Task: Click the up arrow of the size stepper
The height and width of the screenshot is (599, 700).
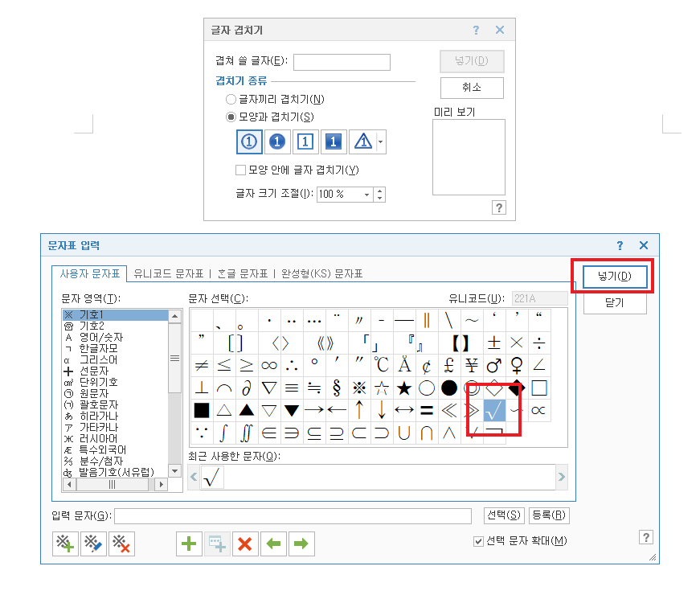Action: (x=379, y=190)
